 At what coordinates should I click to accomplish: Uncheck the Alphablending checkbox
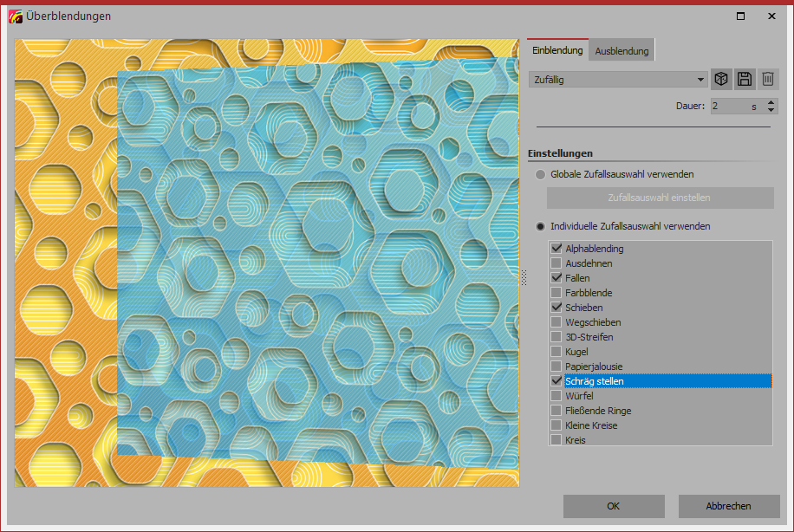pos(556,249)
